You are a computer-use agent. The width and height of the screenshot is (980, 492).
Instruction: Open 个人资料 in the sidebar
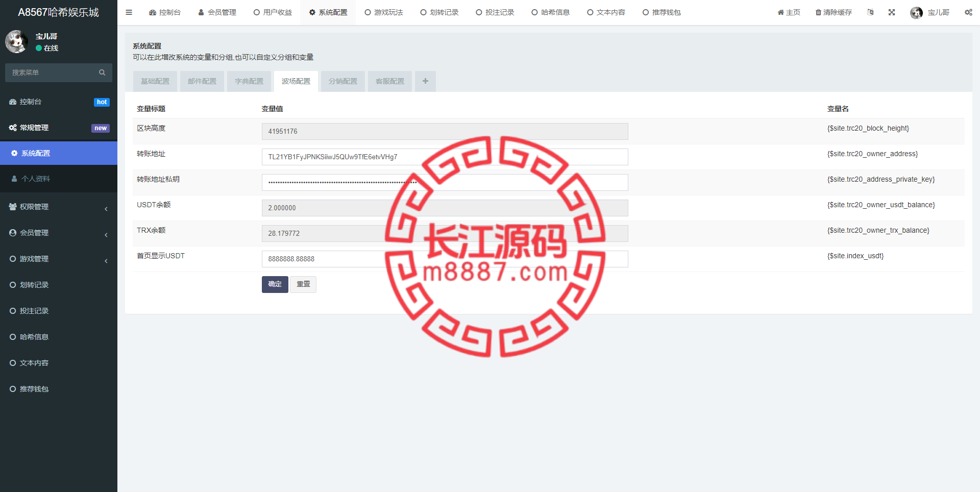36,179
